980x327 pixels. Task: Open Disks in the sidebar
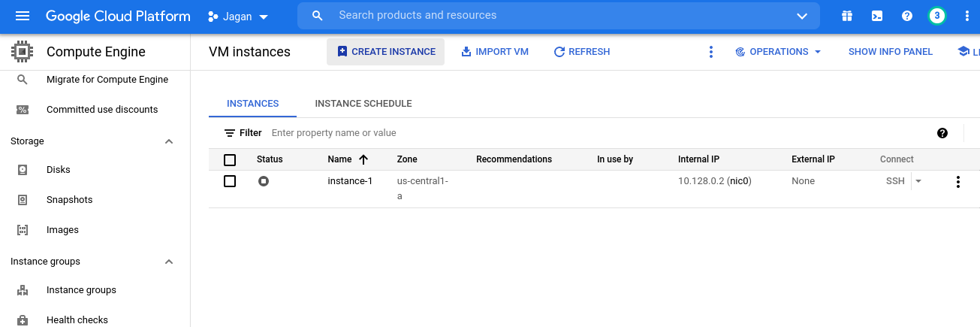click(x=59, y=170)
